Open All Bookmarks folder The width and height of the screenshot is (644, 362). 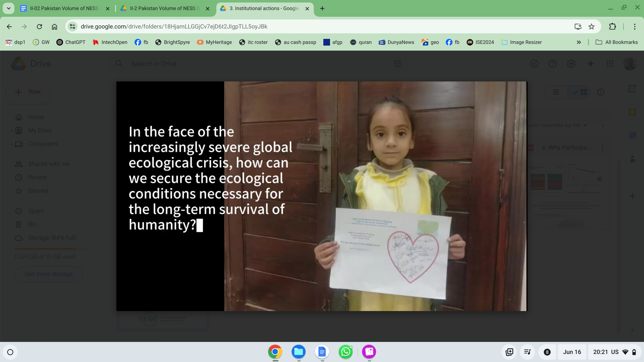[x=616, y=42]
